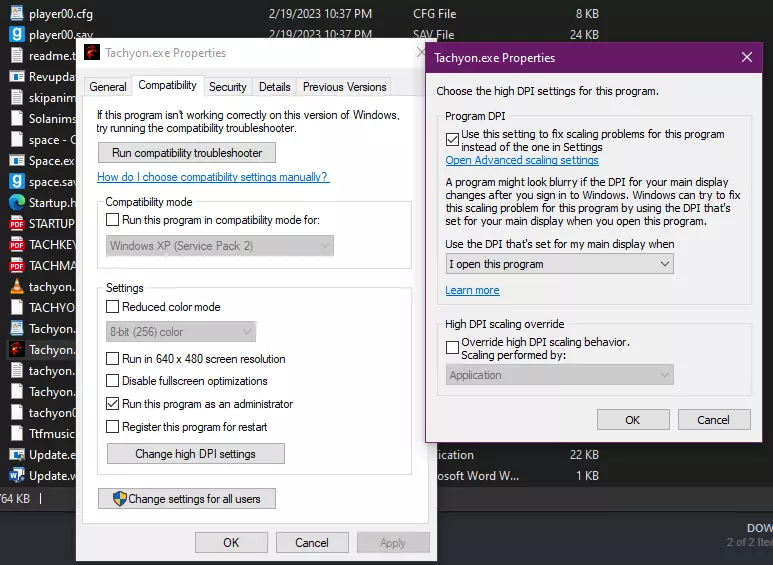Switch to the Details tab
Image resolution: width=773 pixels, height=565 pixels.
pos(275,87)
